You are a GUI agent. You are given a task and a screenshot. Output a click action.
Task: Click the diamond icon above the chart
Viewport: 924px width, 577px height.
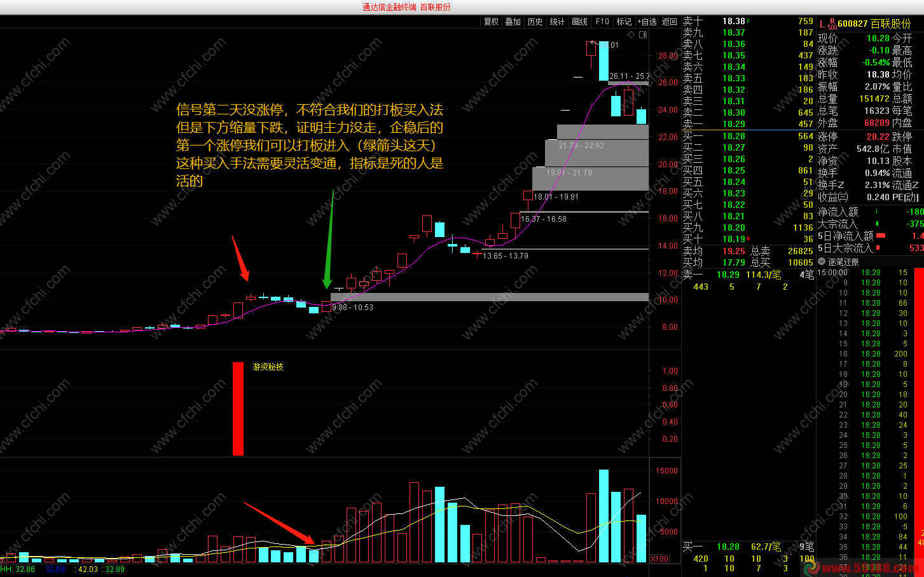[x=631, y=35]
